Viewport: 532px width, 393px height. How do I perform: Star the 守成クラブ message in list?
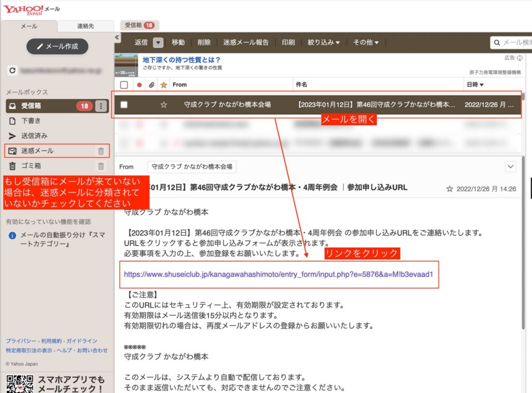coord(164,104)
